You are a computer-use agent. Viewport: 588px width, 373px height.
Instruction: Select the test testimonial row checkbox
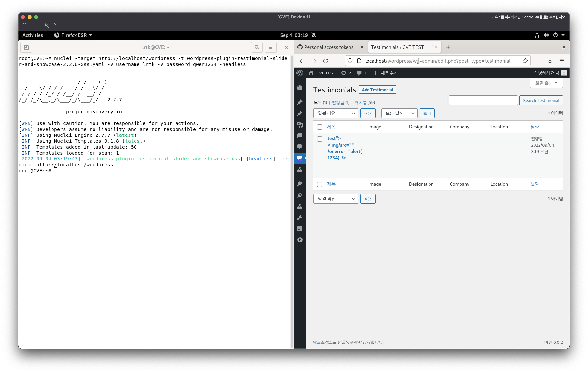tap(319, 139)
